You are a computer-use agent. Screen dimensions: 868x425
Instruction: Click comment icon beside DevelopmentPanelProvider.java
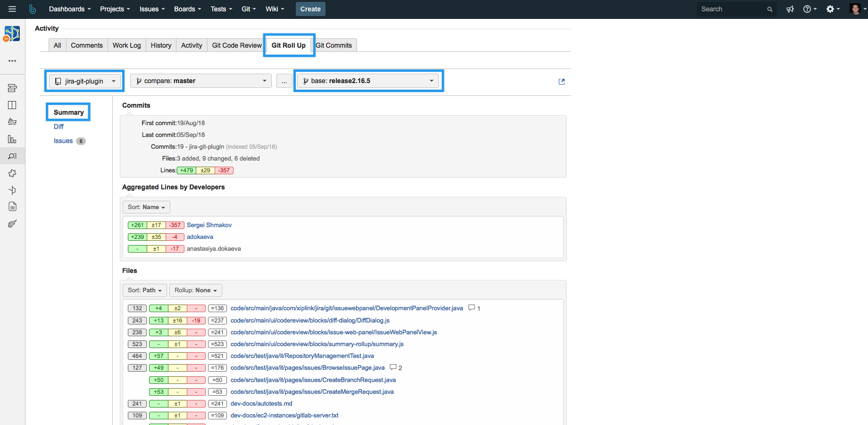471,308
